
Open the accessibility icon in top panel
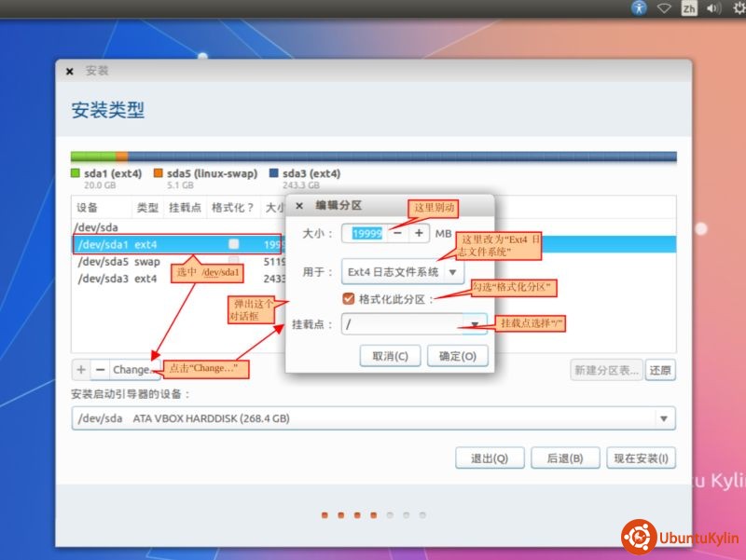[639, 8]
